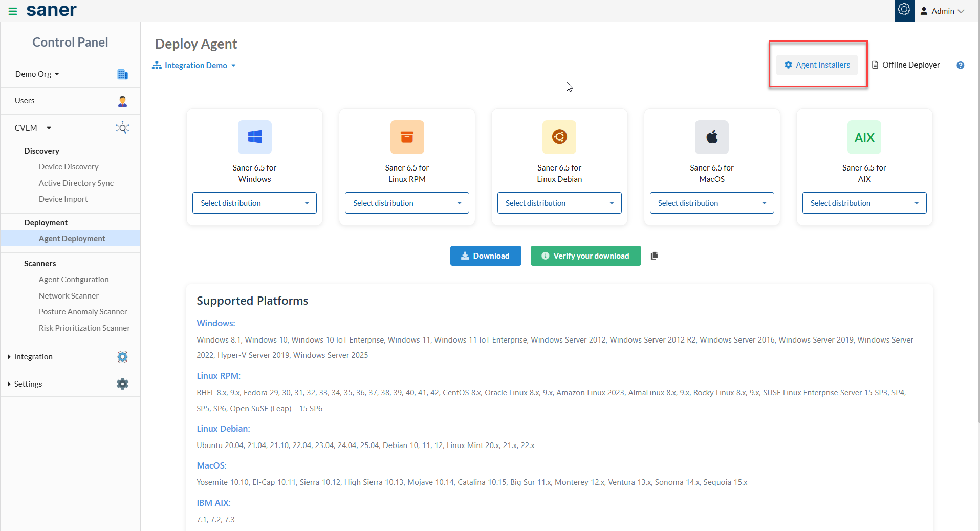Screen dimensions: 980x531
Task: Select the Apple MacOS icon
Action: tap(712, 137)
